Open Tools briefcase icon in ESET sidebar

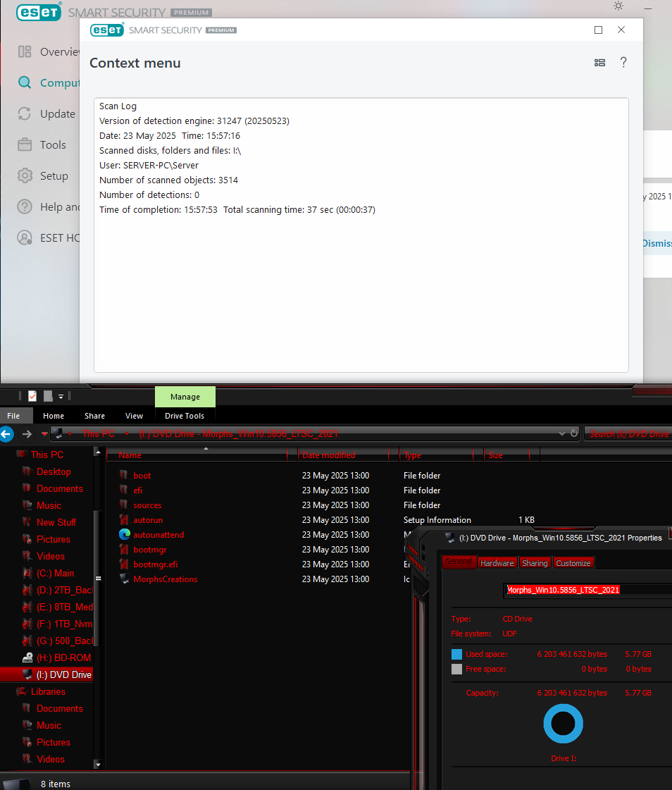coord(25,145)
